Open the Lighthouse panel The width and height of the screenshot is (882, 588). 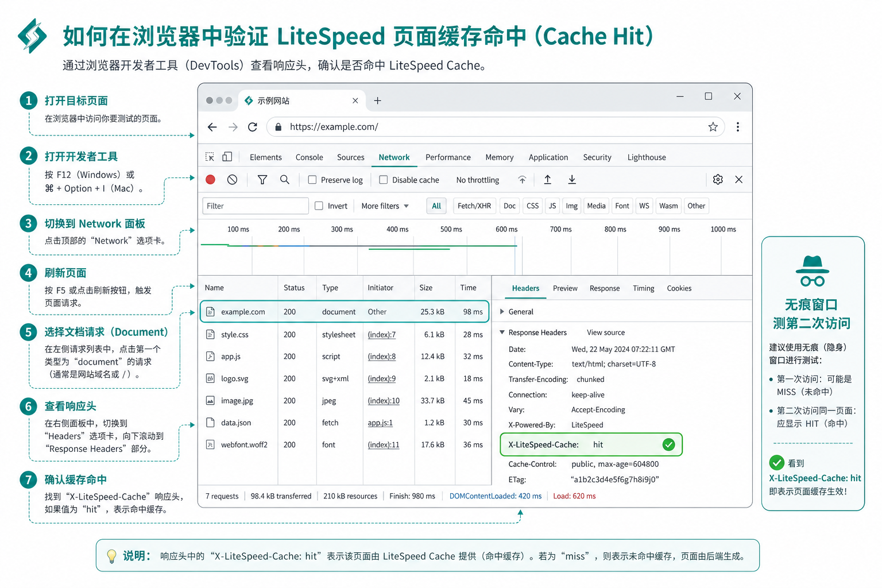pos(647,157)
